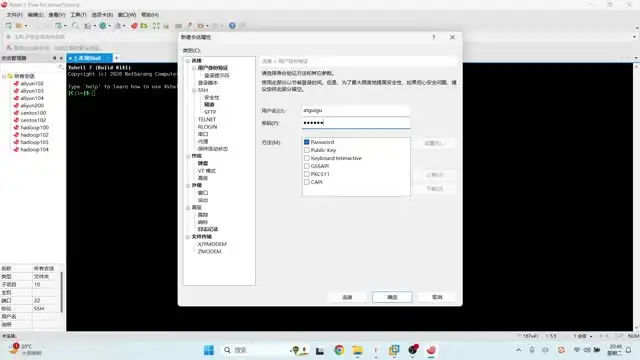
Task: Click the hadoop104 session icon
Action: pyautogui.click(x=16, y=149)
